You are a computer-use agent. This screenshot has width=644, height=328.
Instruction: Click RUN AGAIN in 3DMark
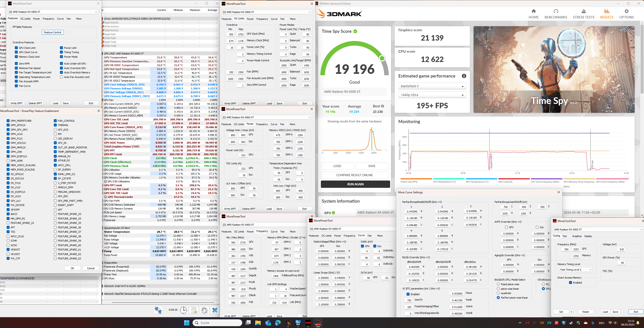pyautogui.click(x=355, y=184)
